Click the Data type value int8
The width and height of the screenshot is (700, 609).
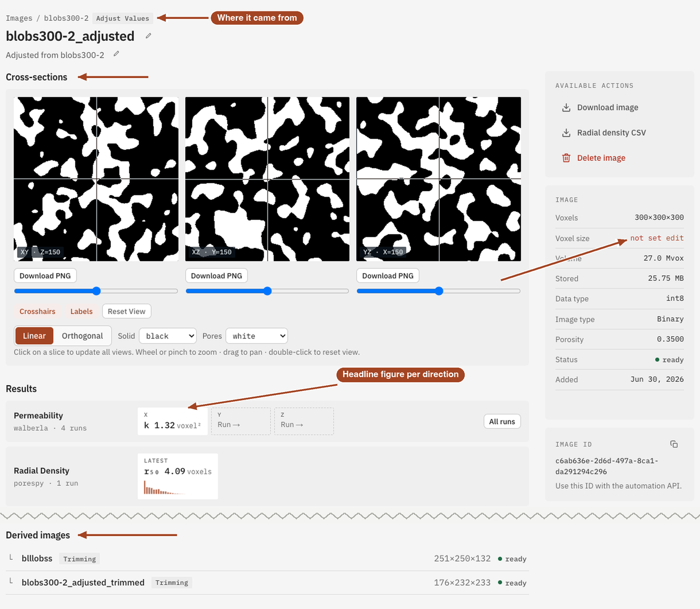675,298
